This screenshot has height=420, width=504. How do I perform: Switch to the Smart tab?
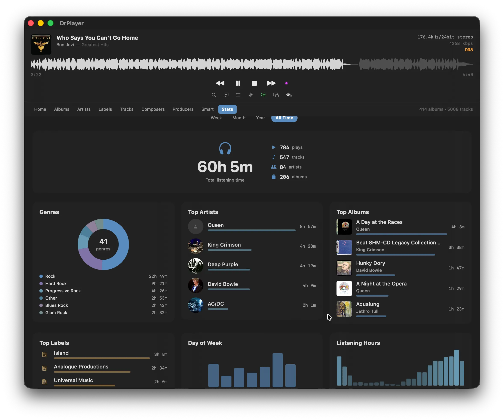(207, 109)
